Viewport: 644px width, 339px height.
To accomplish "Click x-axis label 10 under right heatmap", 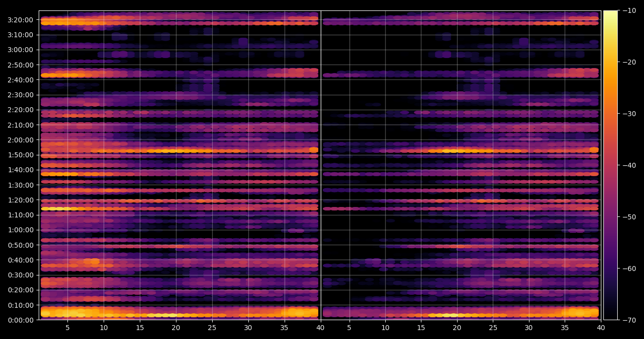I will [385, 328].
